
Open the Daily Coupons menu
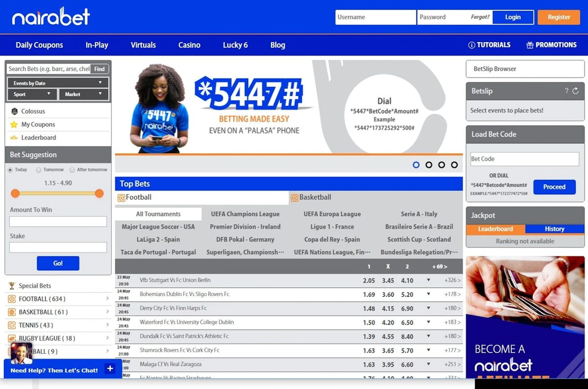point(39,45)
